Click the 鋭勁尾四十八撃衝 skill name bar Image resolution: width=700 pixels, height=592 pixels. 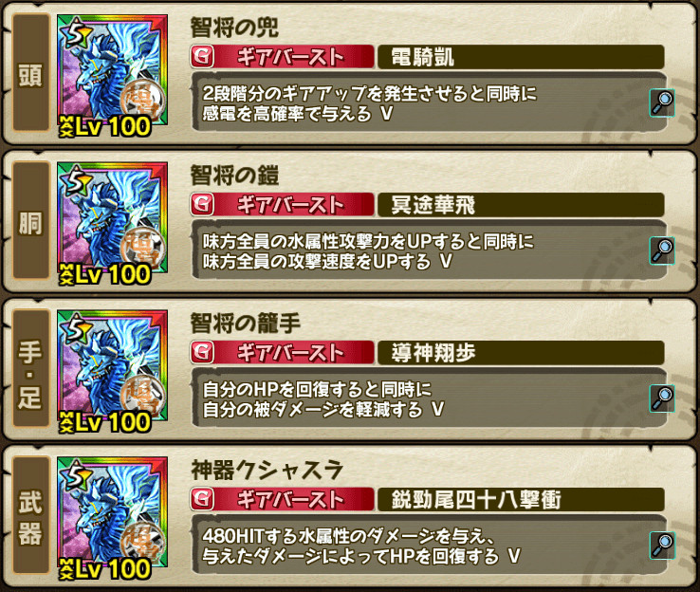pyautogui.click(x=521, y=499)
